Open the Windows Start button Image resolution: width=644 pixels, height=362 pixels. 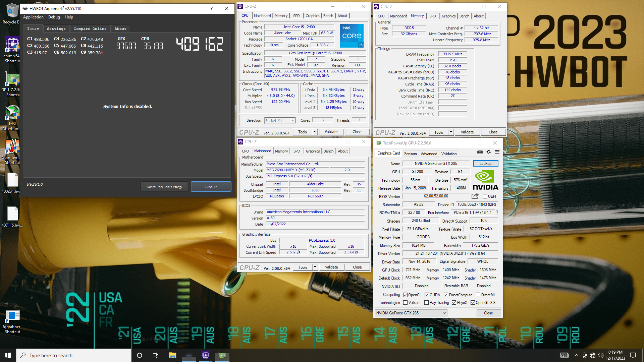[8, 355]
